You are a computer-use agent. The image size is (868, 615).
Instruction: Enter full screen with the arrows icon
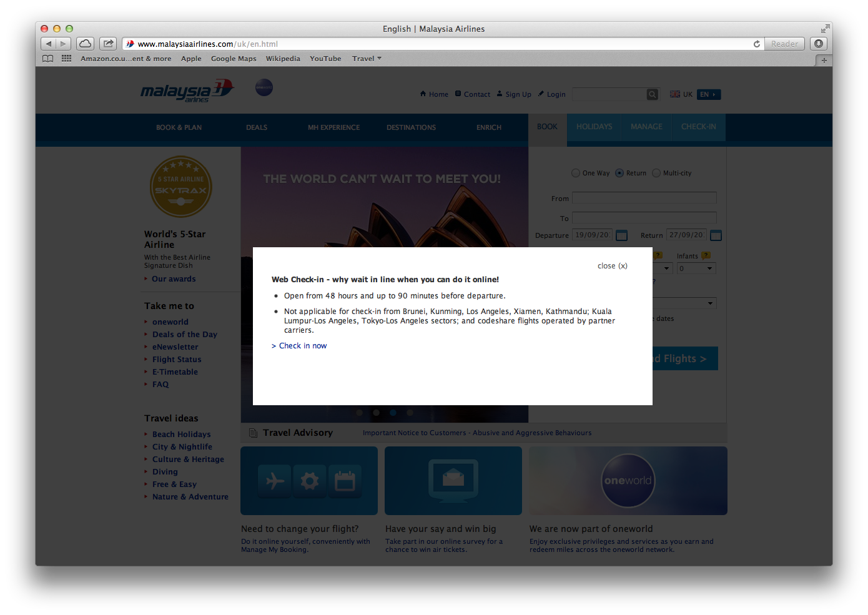click(x=826, y=29)
